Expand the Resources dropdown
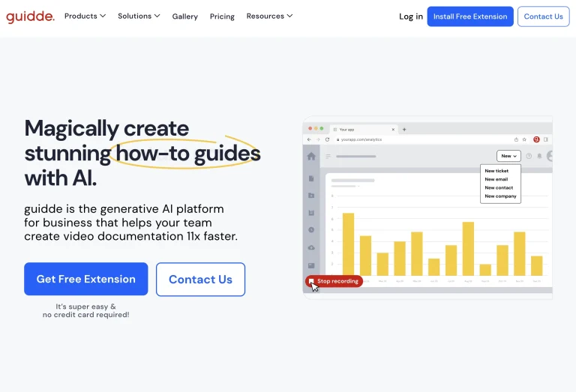576x392 pixels. pyautogui.click(x=269, y=16)
